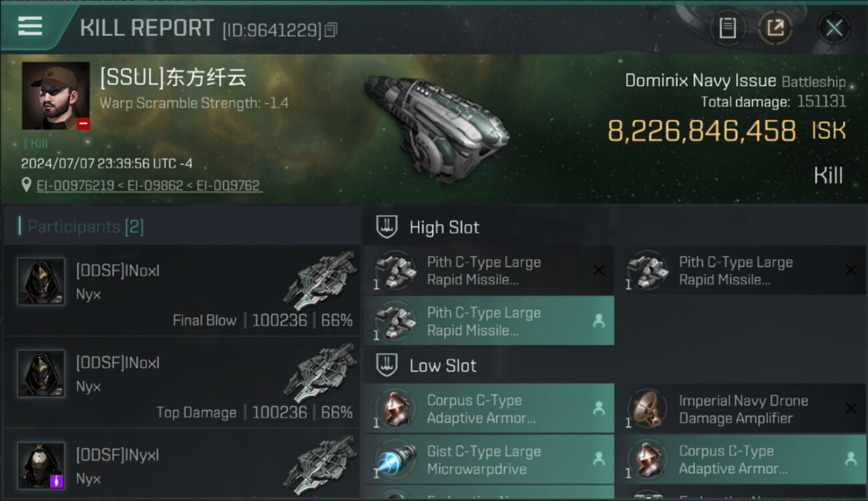
Task: Click the X on the first Pith missile launcher
Action: tap(599, 270)
